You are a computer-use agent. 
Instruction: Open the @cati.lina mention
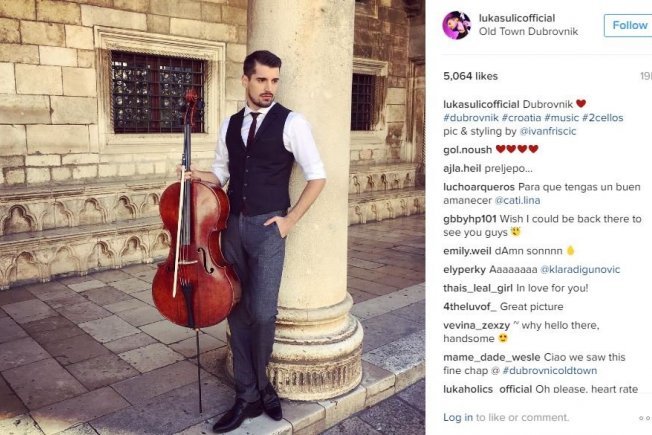click(517, 200)
